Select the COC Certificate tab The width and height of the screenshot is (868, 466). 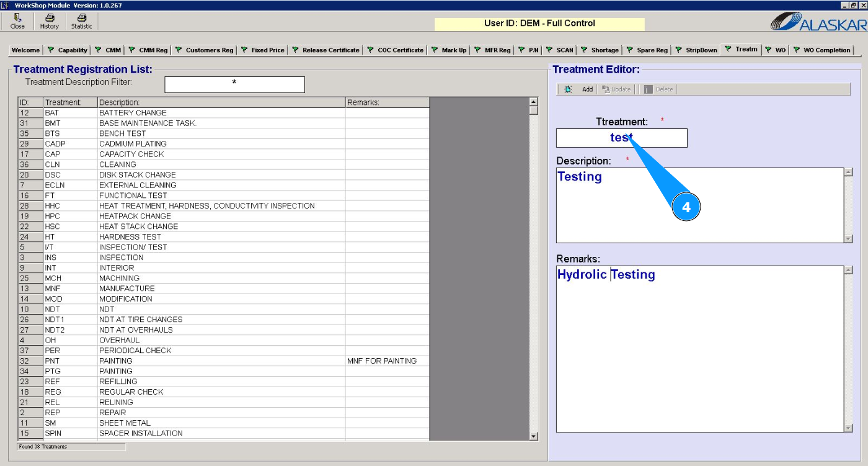(x=395, y=50)
